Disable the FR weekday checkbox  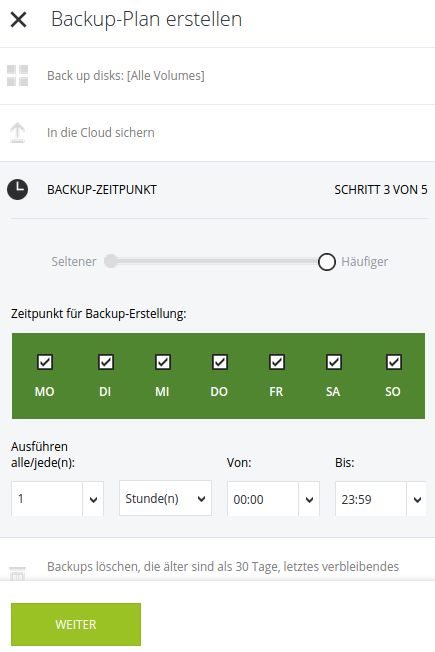pyautogui.click(x=277, y=362)
